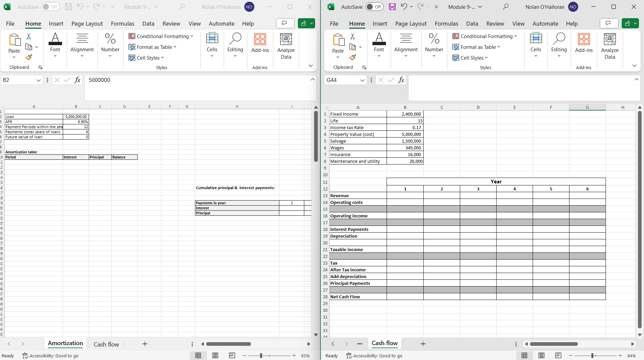644x360 pixels.
Task: Click Redo icon in right window title bar
Action: [x=420, y=7]
